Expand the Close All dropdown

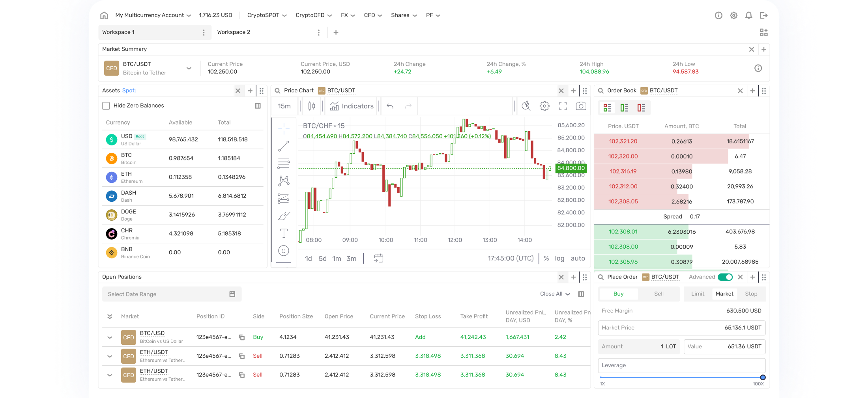coord(554,294)
